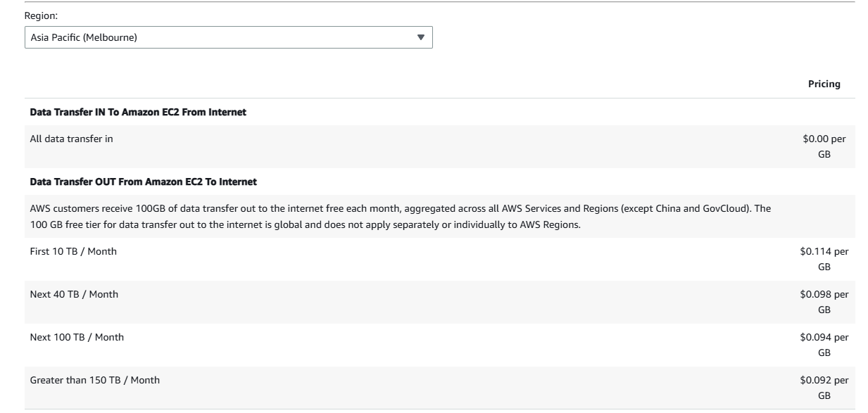Viewport: 868px width, 413px height.
Task: Click the $0.092 per GB price
Action: click(x=824, y=388)
